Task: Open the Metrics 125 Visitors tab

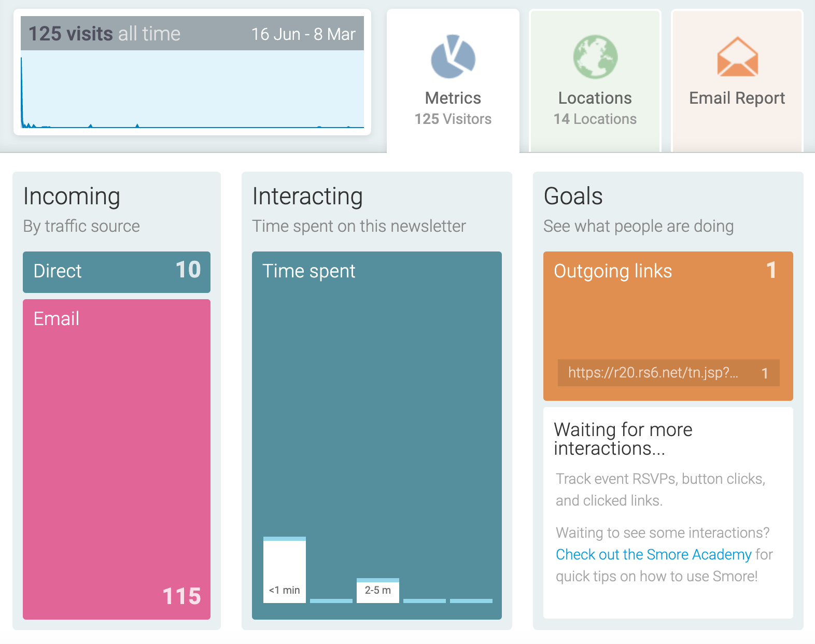Action: [x=453, y=81]
